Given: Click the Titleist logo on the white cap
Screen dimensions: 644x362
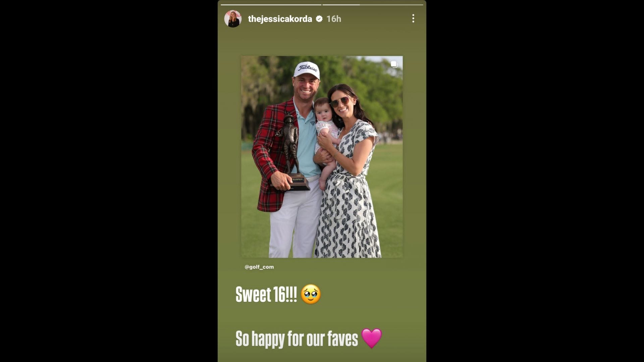Looking at the screenshot, I should (x=308, y=68).
